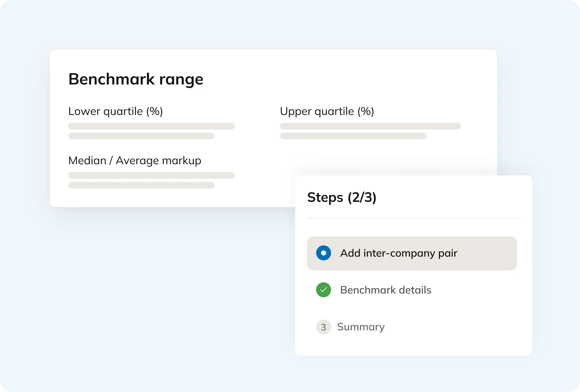
Task: Click the Lower quartile (%) label
Action: tap(116, 111)
